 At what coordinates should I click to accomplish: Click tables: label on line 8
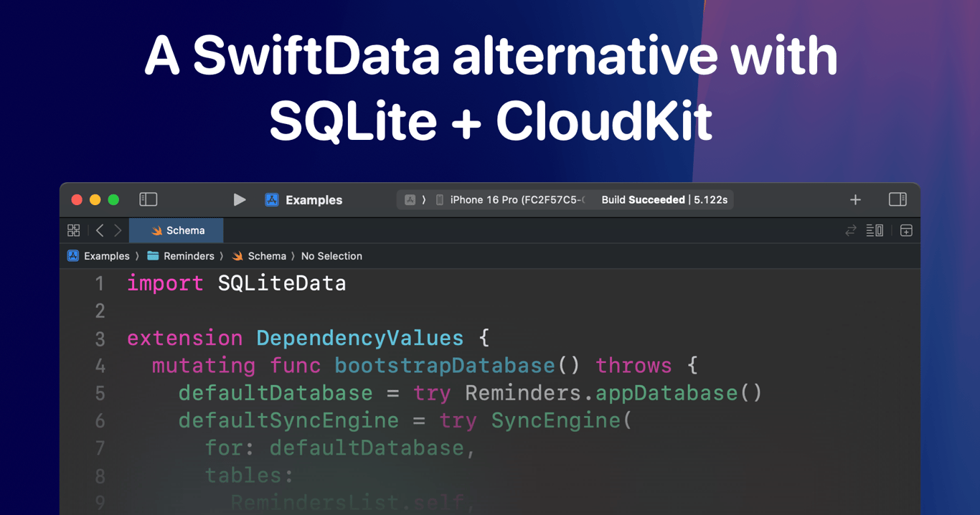250,476
